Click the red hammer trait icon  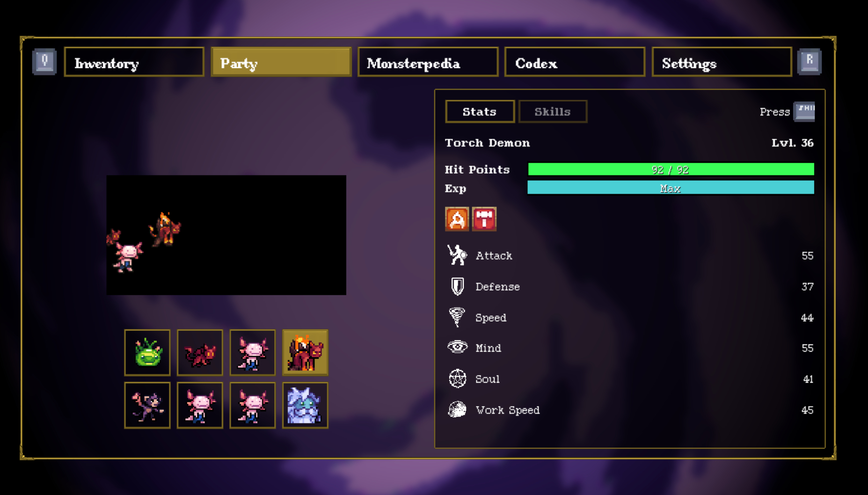pos(484,219)
